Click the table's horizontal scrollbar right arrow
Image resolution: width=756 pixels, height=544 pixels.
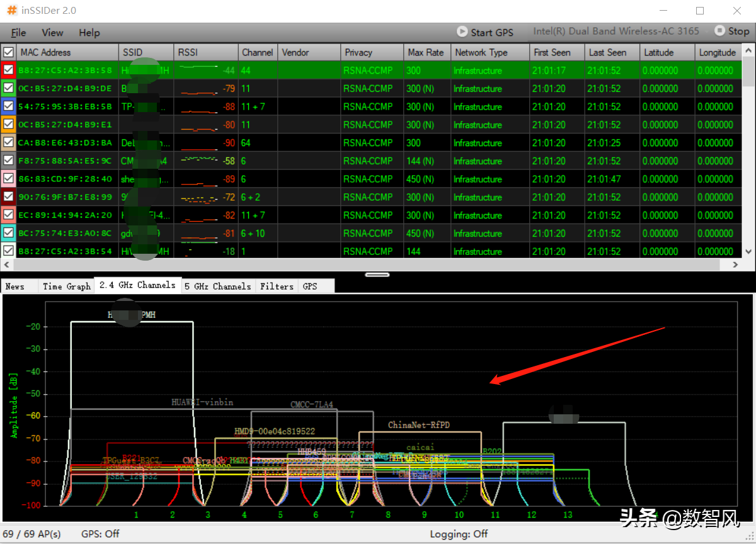pos(736,265)
